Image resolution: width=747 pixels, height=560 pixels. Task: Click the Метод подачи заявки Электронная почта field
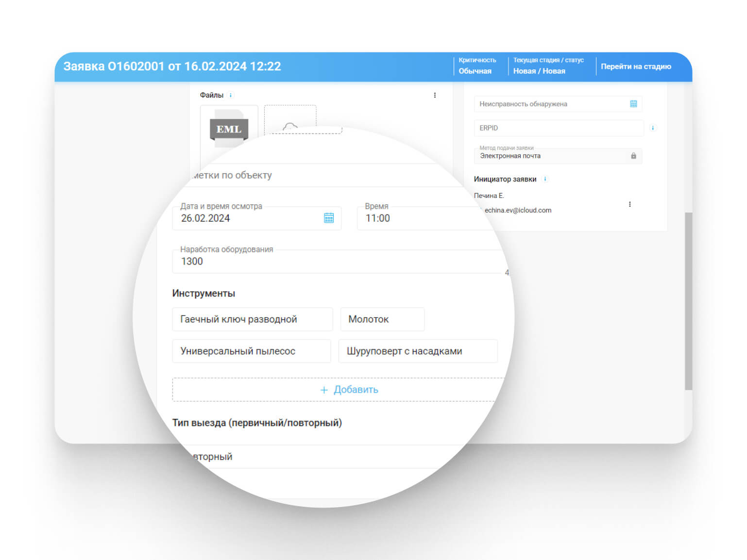[x=558, y=156]
